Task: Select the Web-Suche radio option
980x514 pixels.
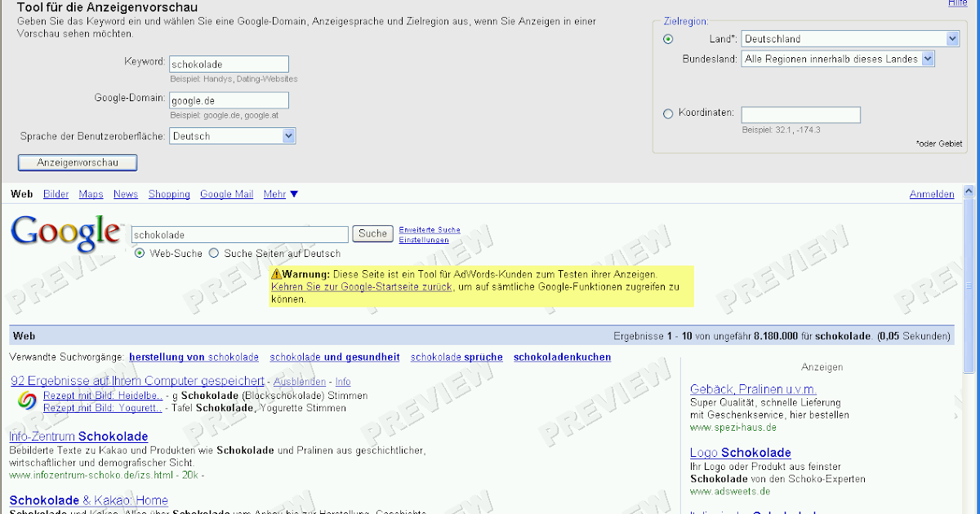Action: 140,254
